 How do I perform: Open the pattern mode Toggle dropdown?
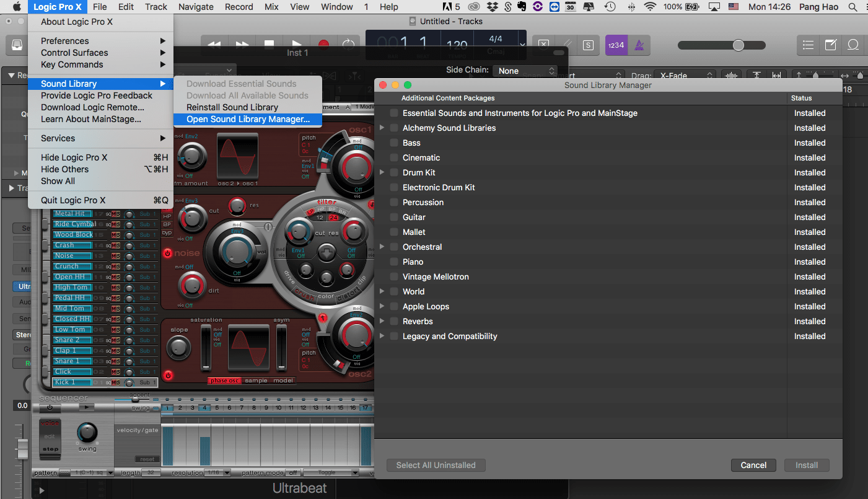(x=331, y=472)
